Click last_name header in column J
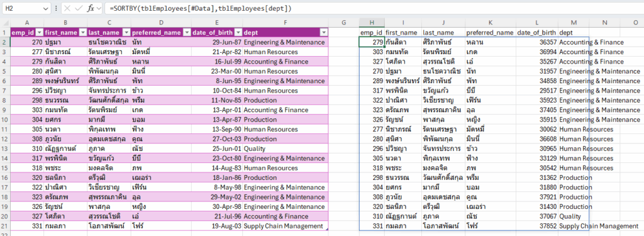Screen dimensions: 644x236 pyautogui.click(x=443, y=33)
